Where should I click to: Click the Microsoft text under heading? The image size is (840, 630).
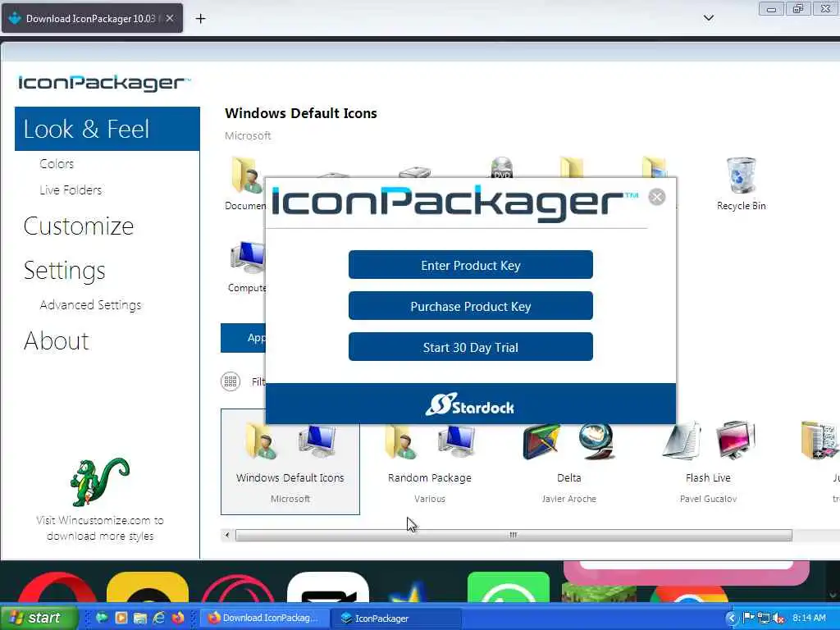(248, 135)
